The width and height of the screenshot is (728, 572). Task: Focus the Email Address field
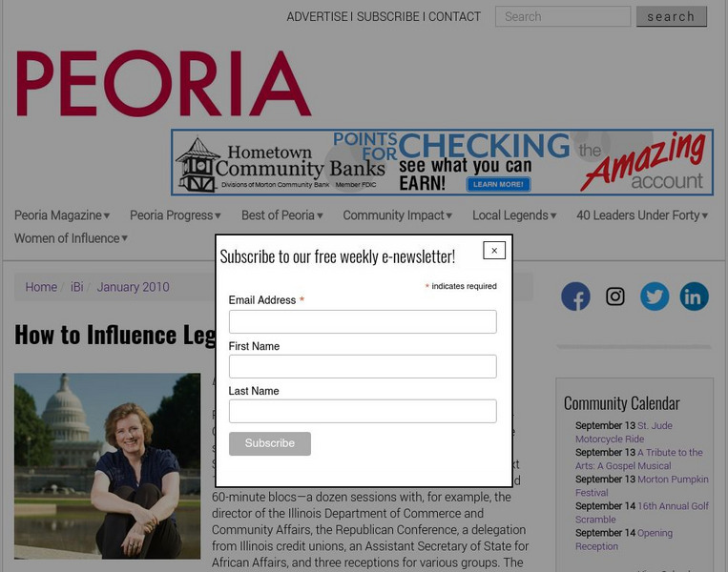coord(363,321)
